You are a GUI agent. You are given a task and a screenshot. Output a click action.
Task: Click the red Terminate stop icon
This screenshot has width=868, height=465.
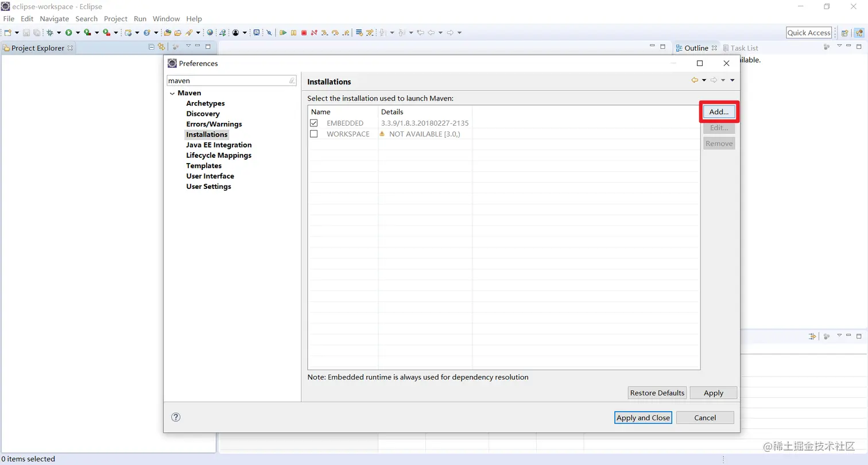304,33
